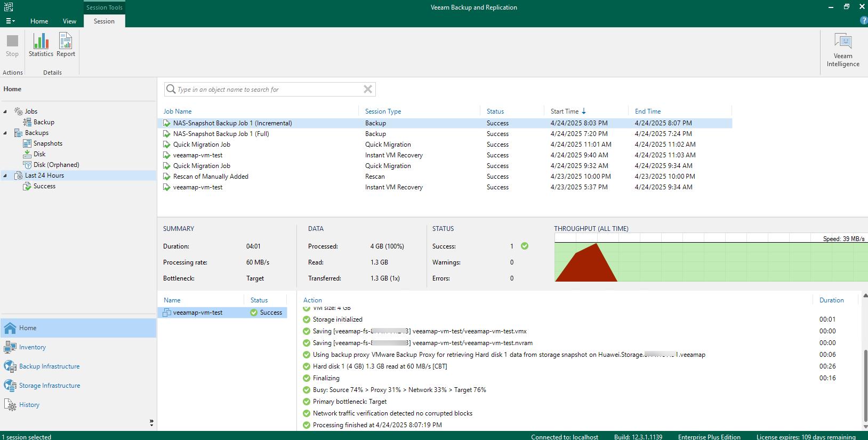The height and width of the screenshot is (440, 868).
Task: Click Name column header in VM list
Action: (x=172, y=300)
